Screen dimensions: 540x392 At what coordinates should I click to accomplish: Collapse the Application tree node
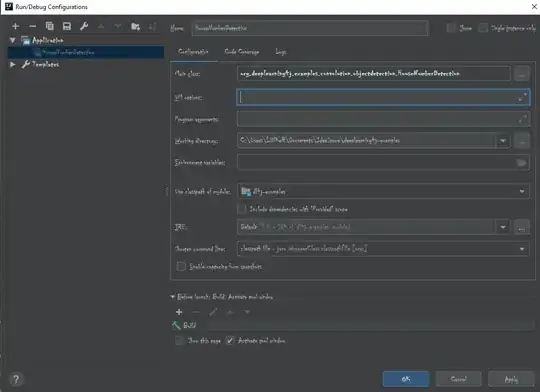pyautogui.click(x=13, y=40)
